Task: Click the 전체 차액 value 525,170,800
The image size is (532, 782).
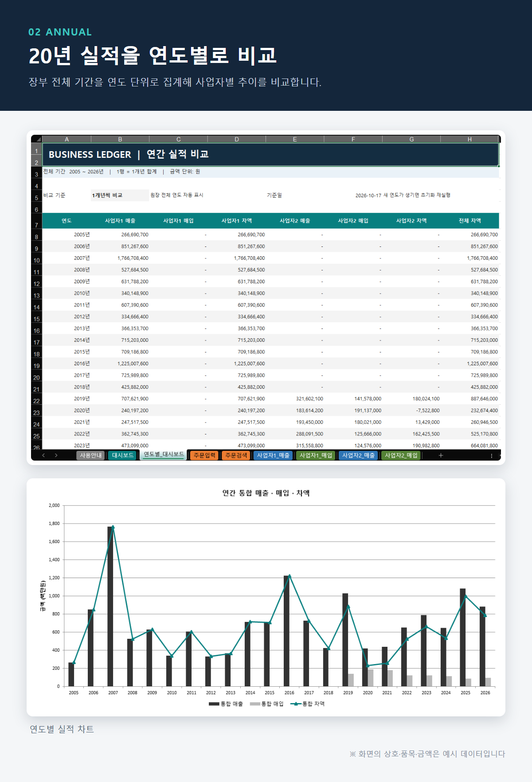Action: pos(469,434)
